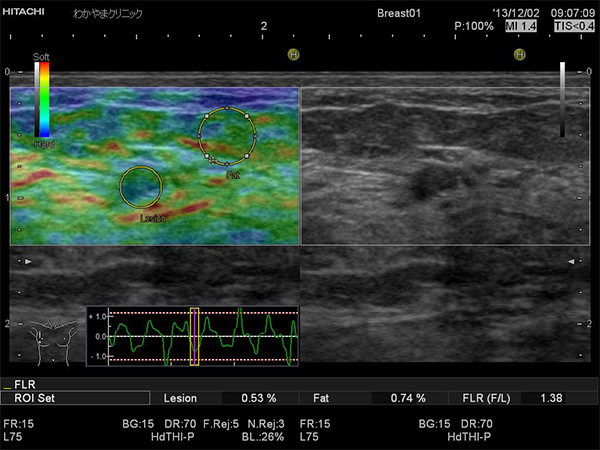
Task: Select the Lesion ROI circle
Action: coord(141,186)
